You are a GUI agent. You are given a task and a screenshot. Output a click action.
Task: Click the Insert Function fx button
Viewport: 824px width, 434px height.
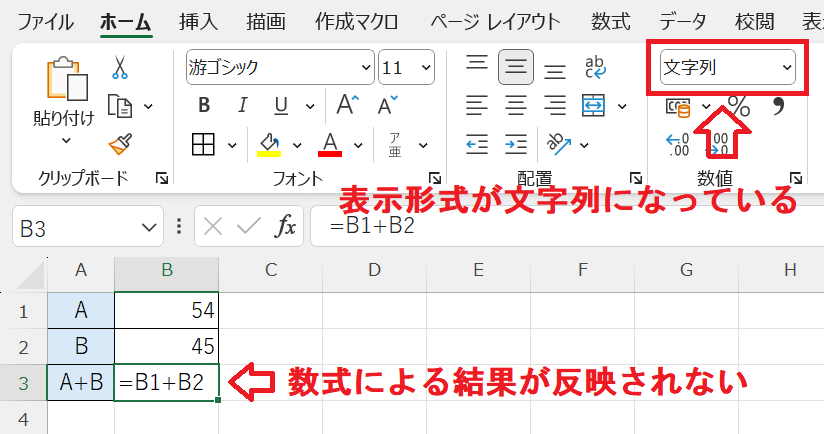[285, 227]
